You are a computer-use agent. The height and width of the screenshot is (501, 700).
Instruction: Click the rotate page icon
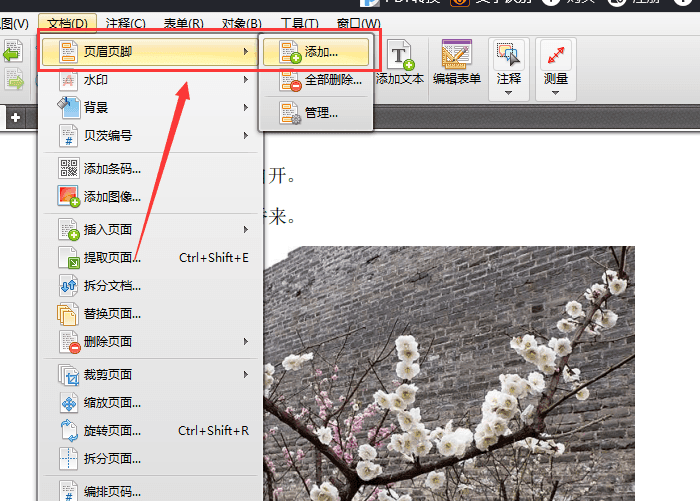tap(69, 431)
